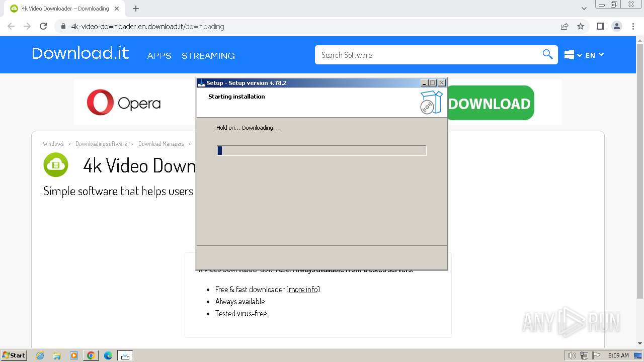Follow the Download Managers breadcrumb
The image size is (644, 362).
[x=161, y=144]
